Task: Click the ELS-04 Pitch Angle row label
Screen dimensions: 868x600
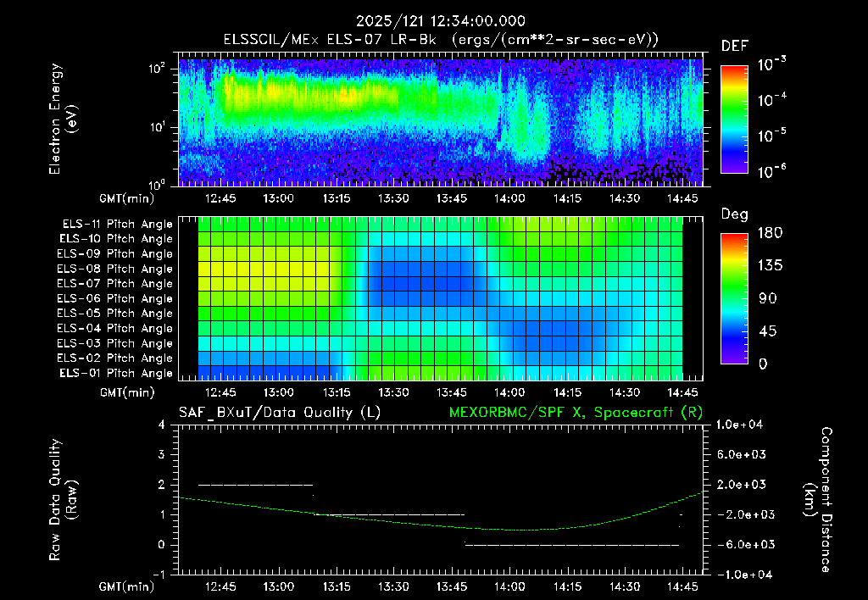Action: [114, 329]
